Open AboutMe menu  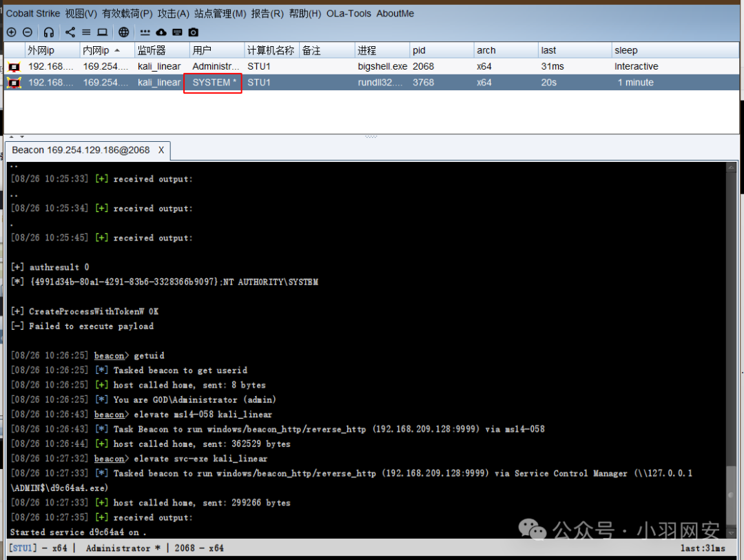[395, 14]
